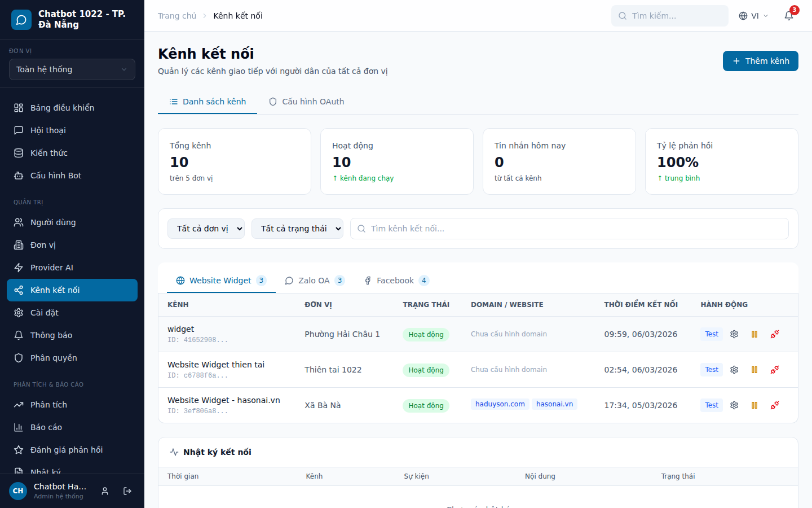Pause the Website Widget thien tai channel
812x508 pixels.
click(x=754, y=370)
